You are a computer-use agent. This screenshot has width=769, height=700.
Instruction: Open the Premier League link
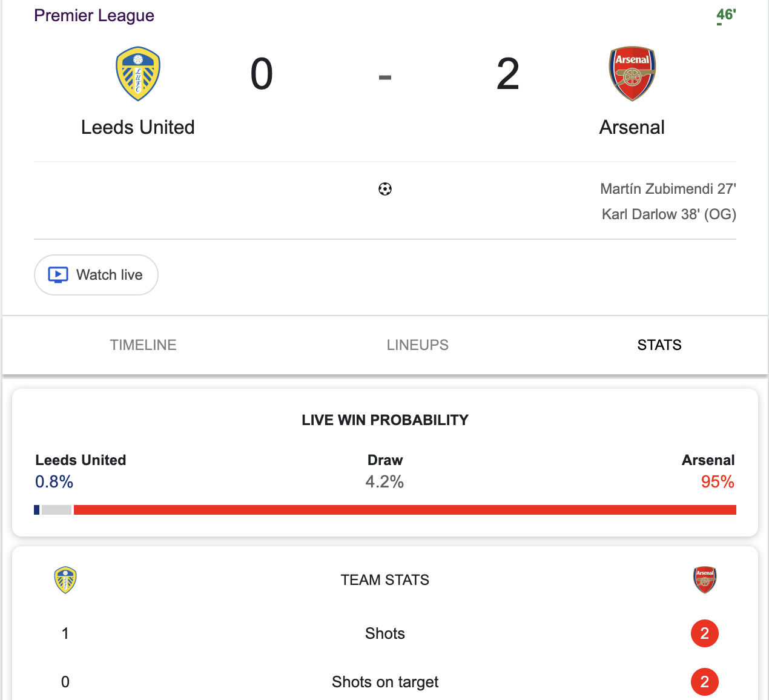94,16
